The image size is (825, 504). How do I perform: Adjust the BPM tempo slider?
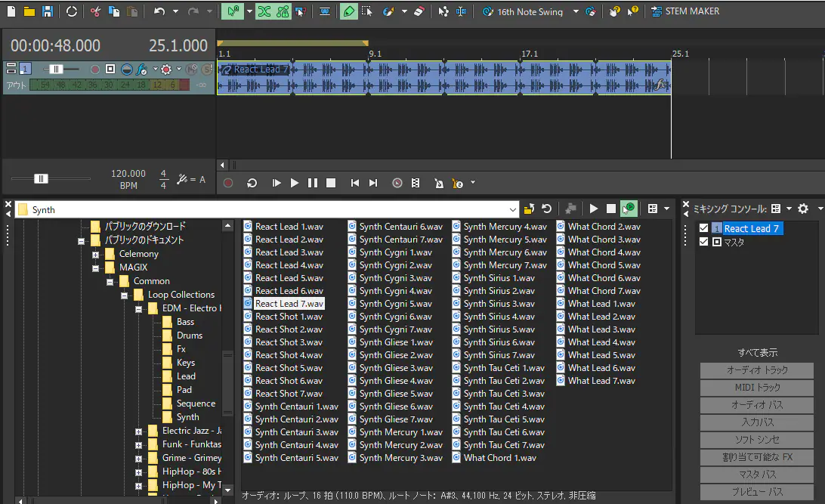pyautogui.click(x=42, y=179)
